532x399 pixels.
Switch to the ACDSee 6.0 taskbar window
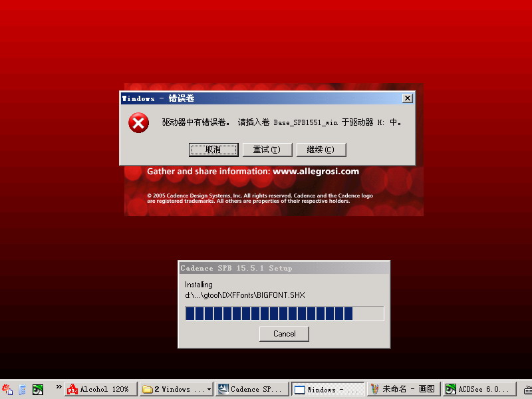tap(479, 389)
